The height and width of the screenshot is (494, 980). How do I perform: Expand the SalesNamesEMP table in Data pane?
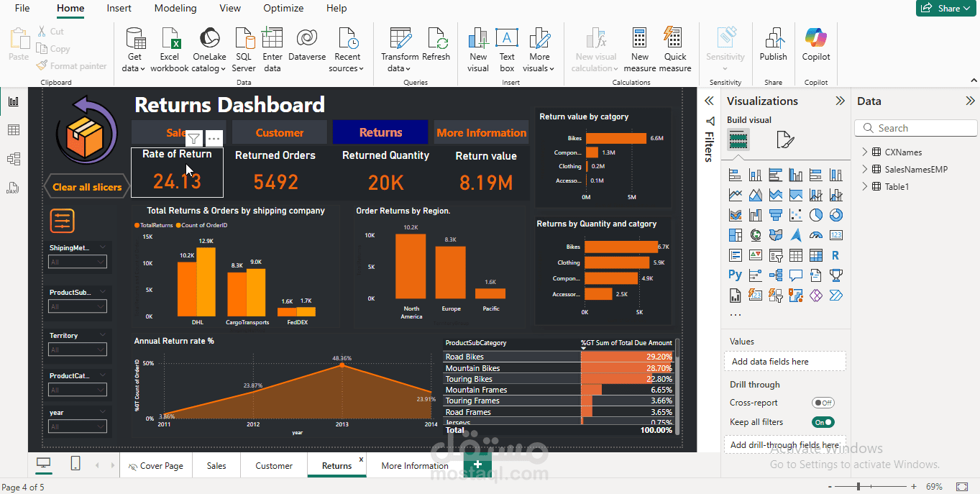point(866,169)
